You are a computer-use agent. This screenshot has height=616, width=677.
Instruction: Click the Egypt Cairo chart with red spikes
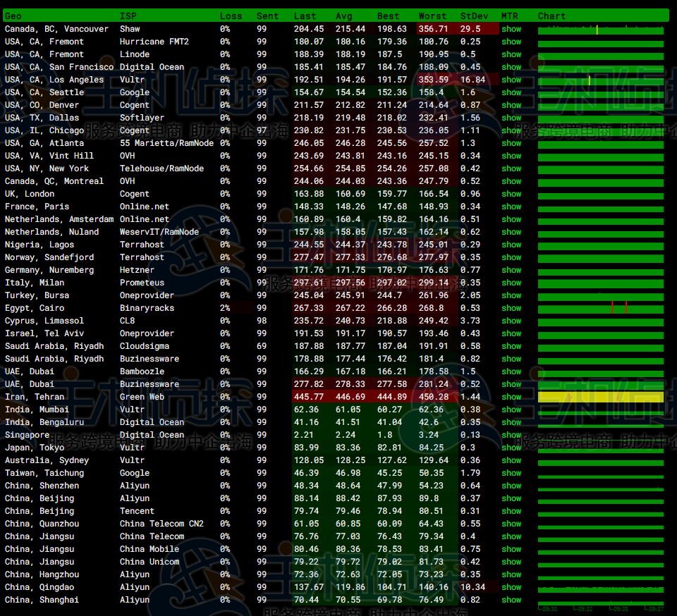point(601,308)
